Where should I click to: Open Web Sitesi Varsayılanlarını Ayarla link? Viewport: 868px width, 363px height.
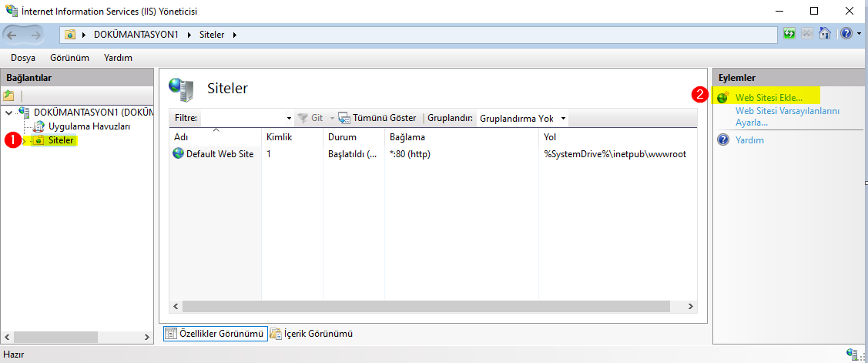(787, 116)
